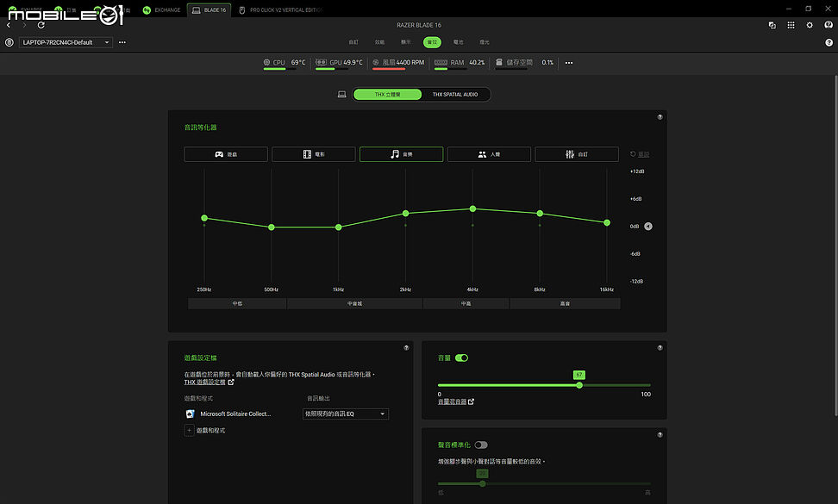Open the 顯示 display sub-tab
The image size is (838, 504).
(406, 42)
